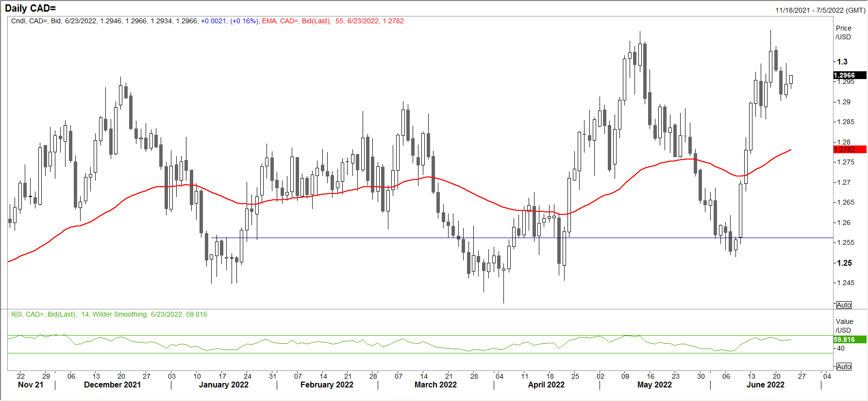Click the red 1.2782 EMA value tag
Viewport: 868px width, 401px height.
(x=850, y=149)
